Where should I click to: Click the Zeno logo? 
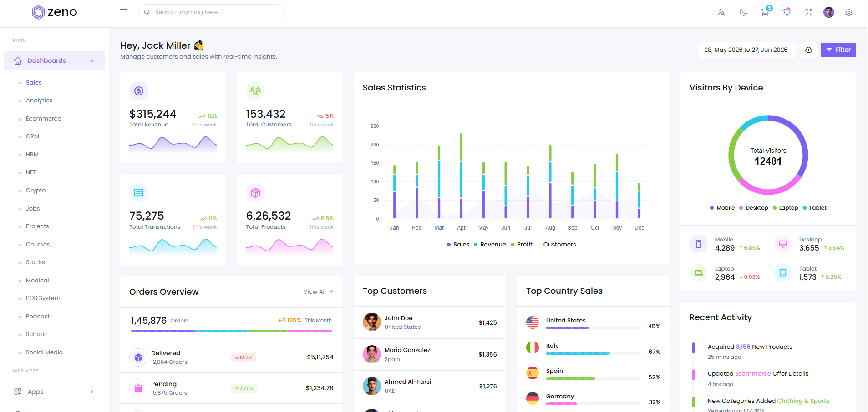pos(55,12)
